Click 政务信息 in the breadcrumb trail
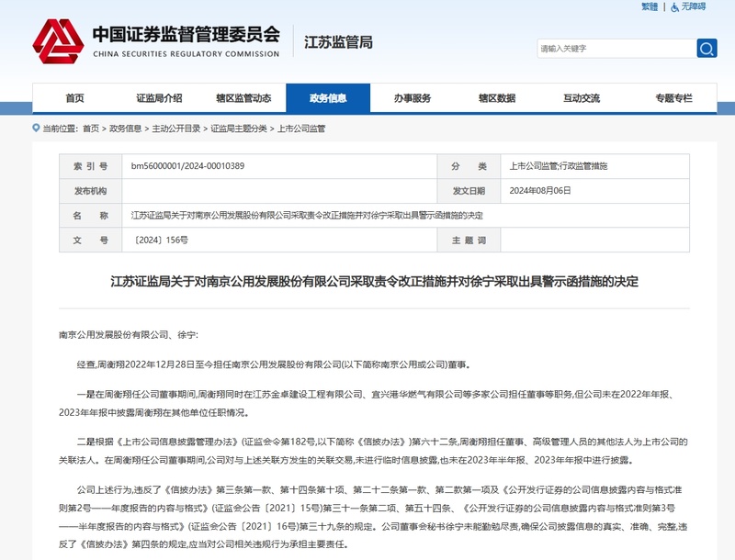The image size is (735, 560). (125, 129)
